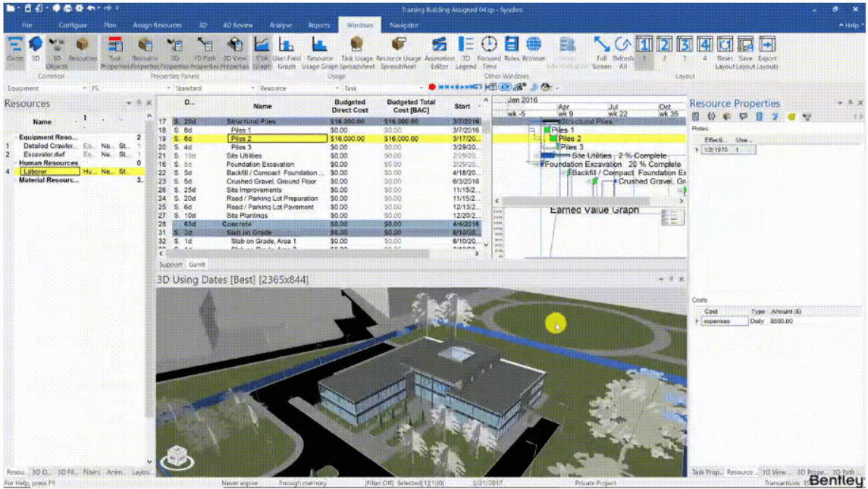Collapse the Human Resources tree group
The image size is (868, 489).
click(15, 163)
